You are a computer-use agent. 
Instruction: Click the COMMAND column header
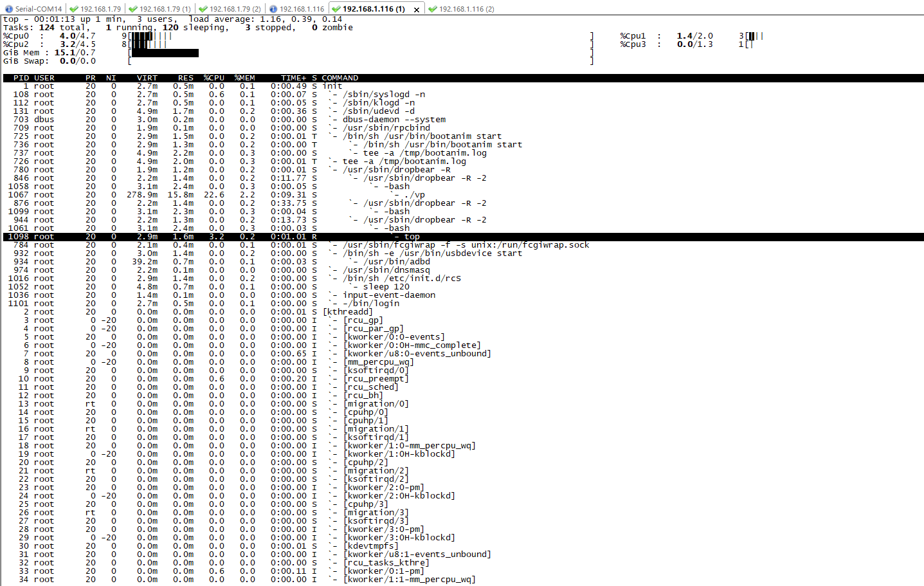340,78
